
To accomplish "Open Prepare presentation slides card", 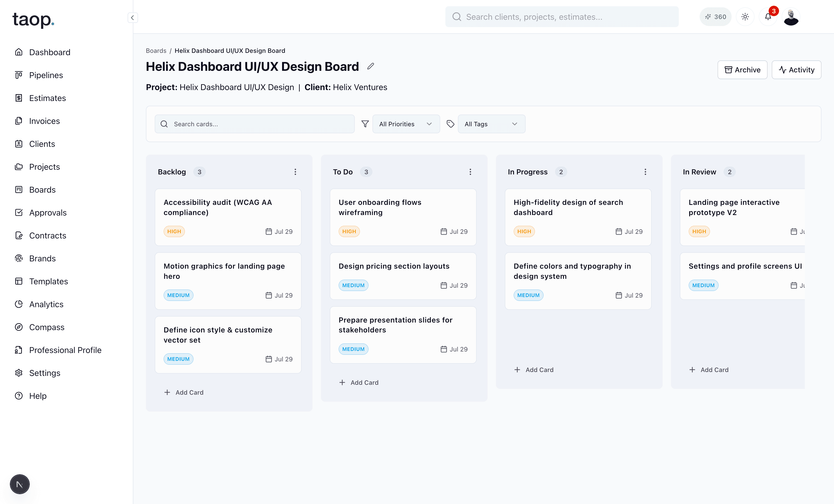I will pos(403,335).
